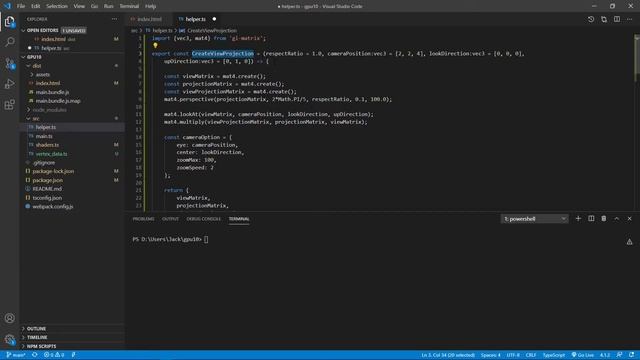Open README.md in the explorer
Image resolution: width=640 pixels, height=360 pixels.
(x=47, y=189)
